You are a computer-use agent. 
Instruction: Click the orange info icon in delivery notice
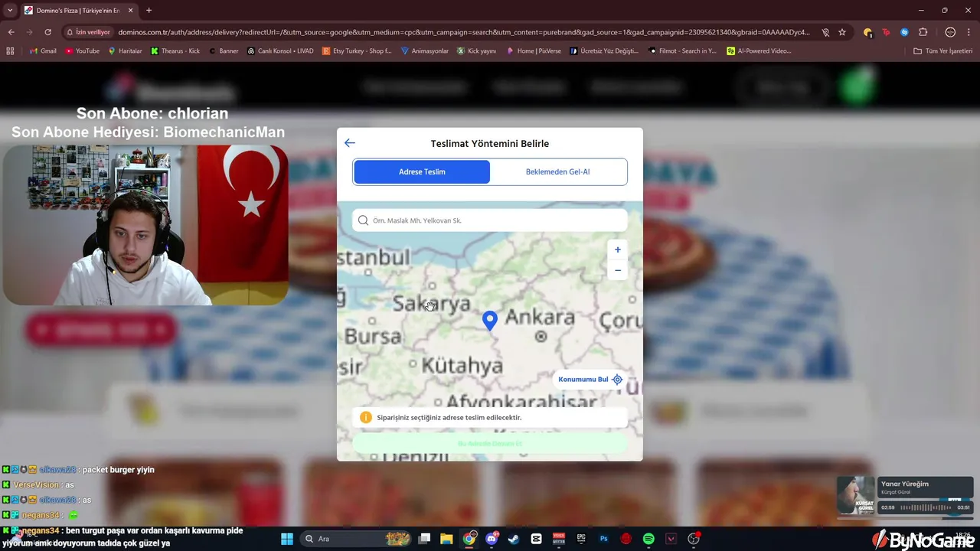[x=366, y=417]
